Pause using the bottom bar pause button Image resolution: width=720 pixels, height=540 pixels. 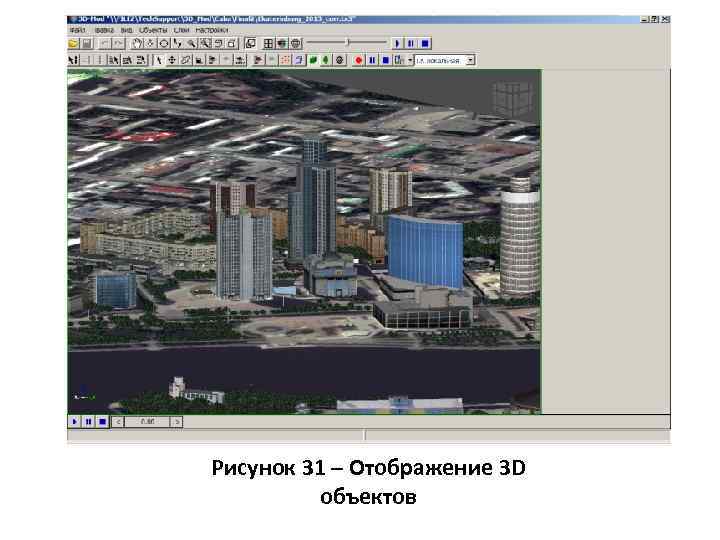89,422
